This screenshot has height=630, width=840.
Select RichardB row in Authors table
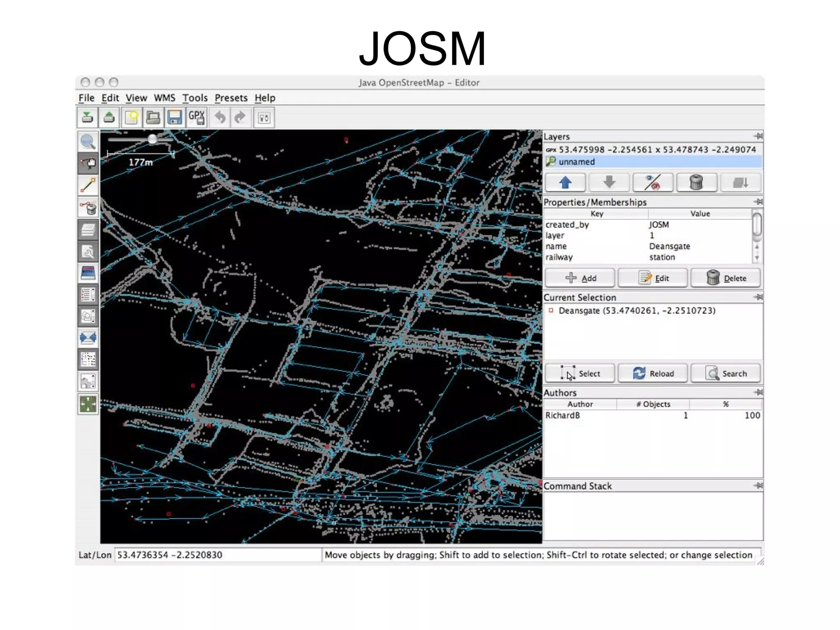653,415
